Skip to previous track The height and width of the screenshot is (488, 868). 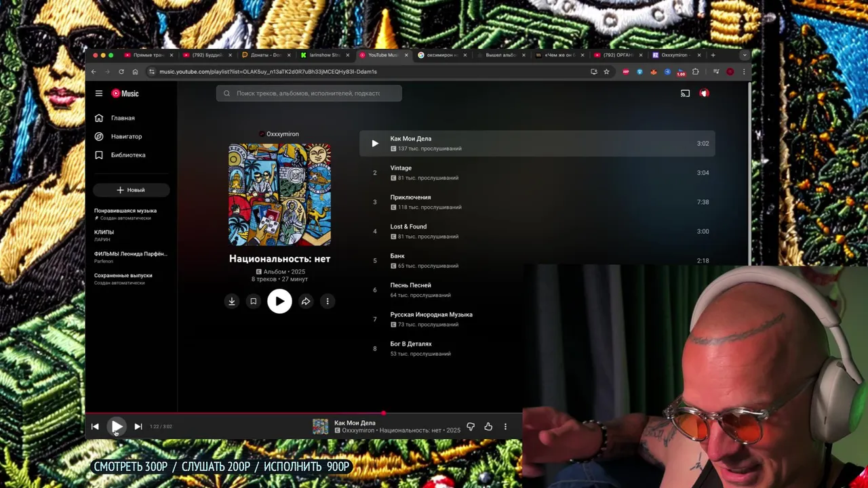point(95,426)
